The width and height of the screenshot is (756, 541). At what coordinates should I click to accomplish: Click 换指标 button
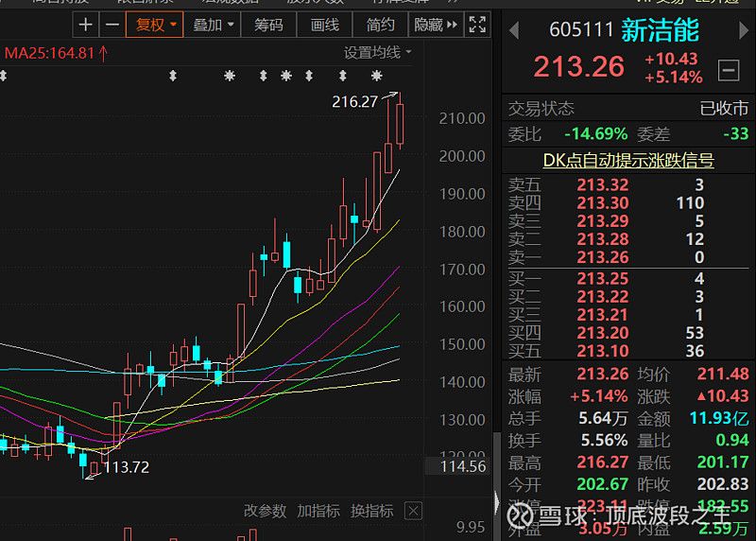pos(371,511)
